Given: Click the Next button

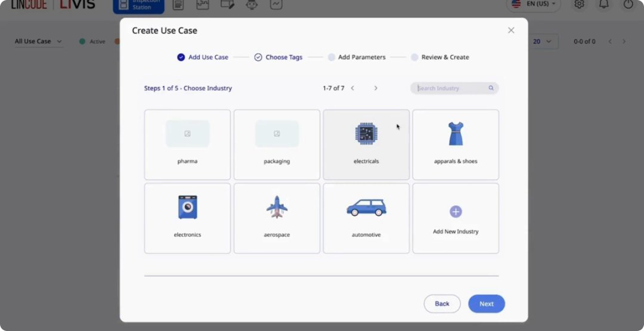Looking at the screenshot, I should pos(486,304).
